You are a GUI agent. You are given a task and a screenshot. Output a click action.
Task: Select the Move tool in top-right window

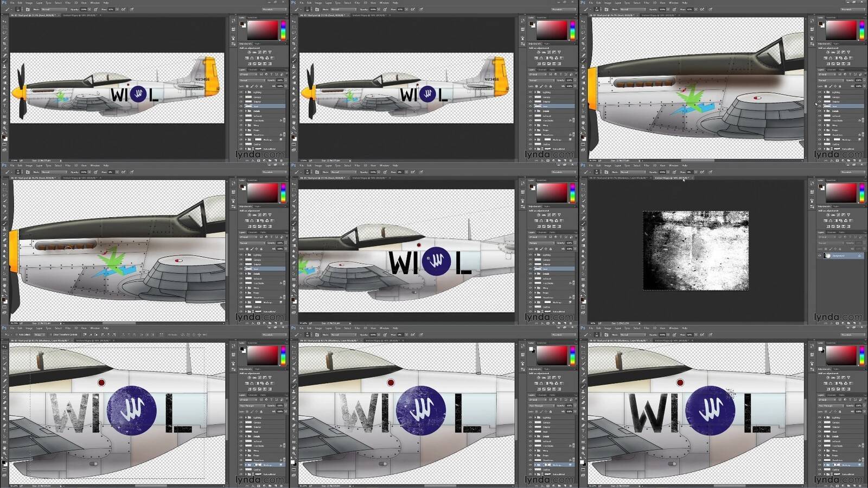pyautogui.click(x=583, y=21)
